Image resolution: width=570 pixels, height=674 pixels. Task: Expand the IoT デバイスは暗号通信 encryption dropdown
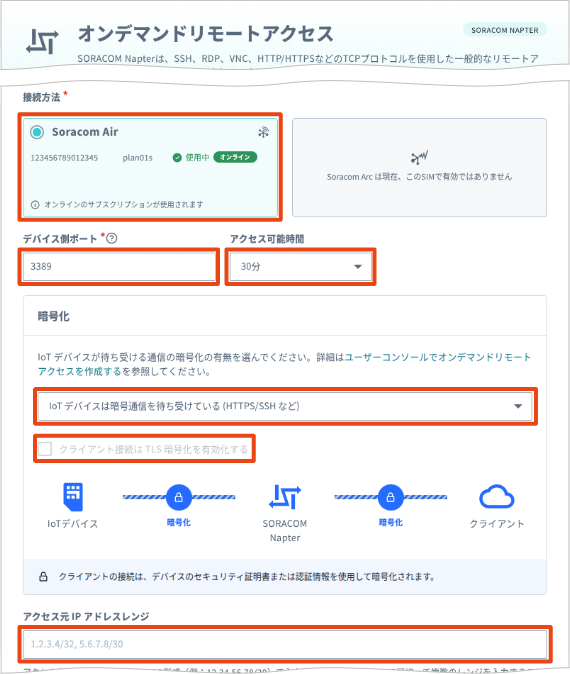[x=285, y=406]
